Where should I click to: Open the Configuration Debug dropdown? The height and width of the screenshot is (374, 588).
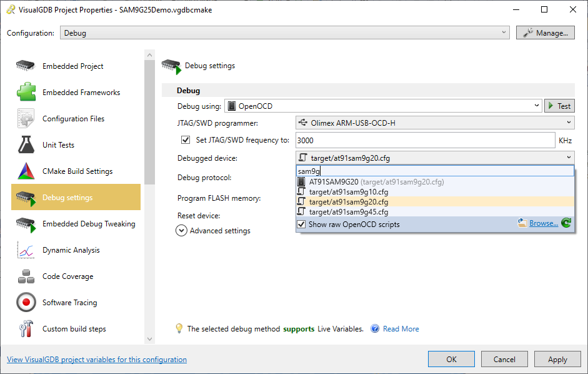284,33
